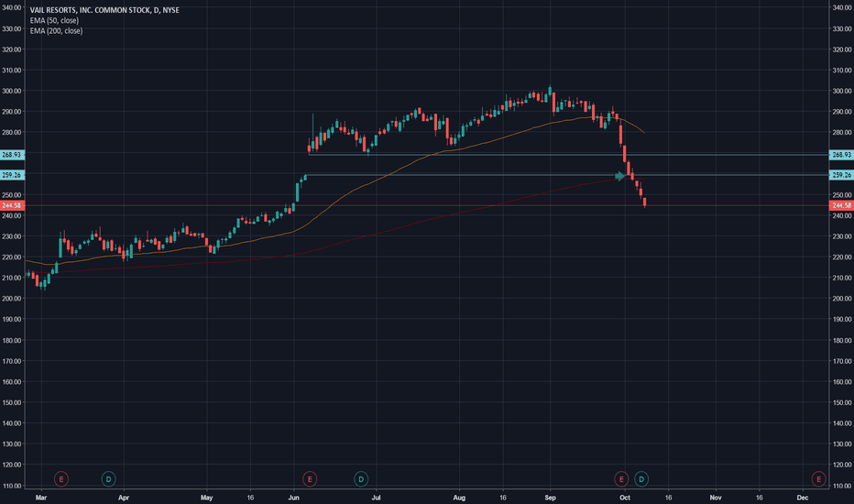854x504 pixels.
Task: Select the Vail Resorts symbol title
Action: [x=104, y=10]
